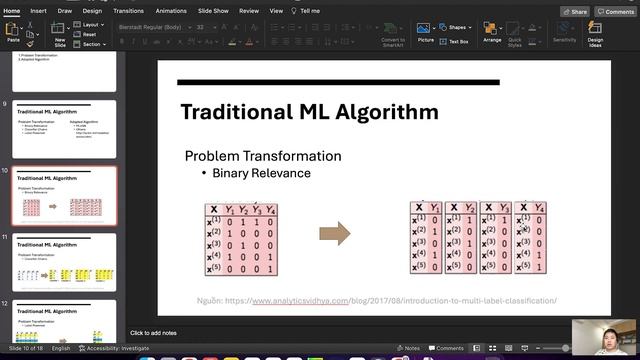
Task: Click Accessibility: Investigate in status bar
Action: [x=114, y=348]
